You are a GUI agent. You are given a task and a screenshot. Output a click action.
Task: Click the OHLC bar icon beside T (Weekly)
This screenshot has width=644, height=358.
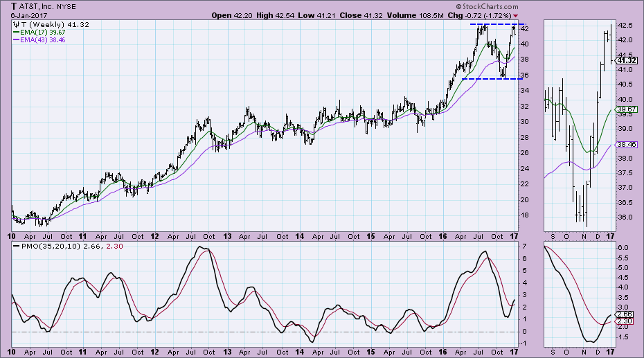[x=16, y=25]
